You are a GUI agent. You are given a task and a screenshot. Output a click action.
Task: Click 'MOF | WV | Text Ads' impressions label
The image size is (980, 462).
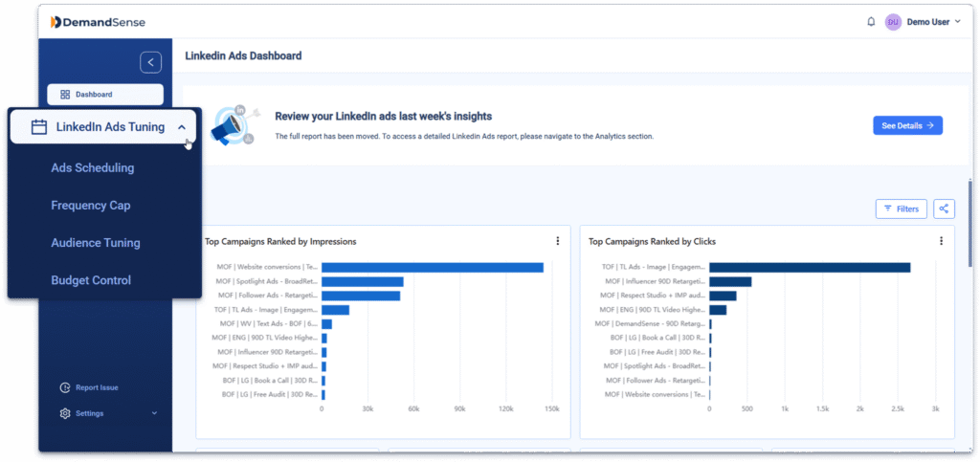269,324
